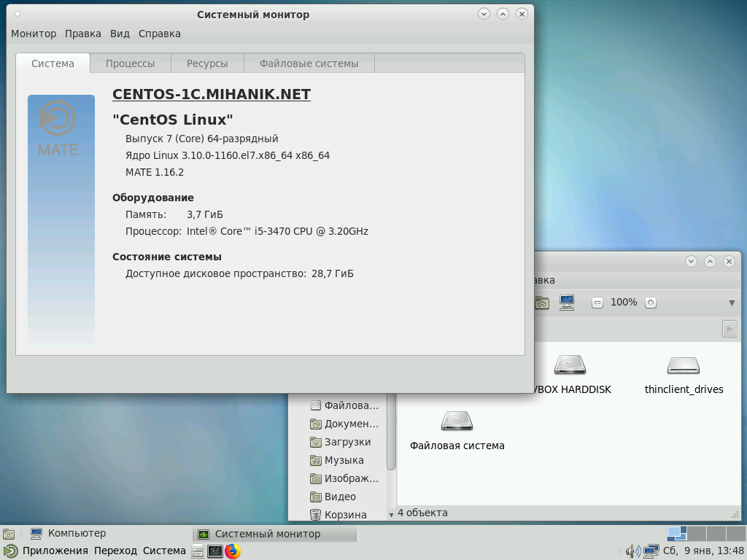Open the Переход panel menu
This screenshot has width=747, height=560.
[x=115, y=551]
